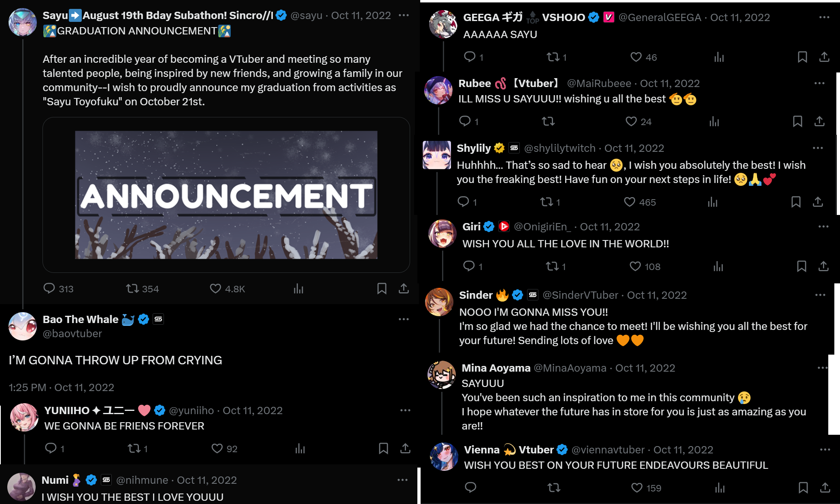Open @shylilytwitch profile link
The image size is (840, 504).
point(560,148)
